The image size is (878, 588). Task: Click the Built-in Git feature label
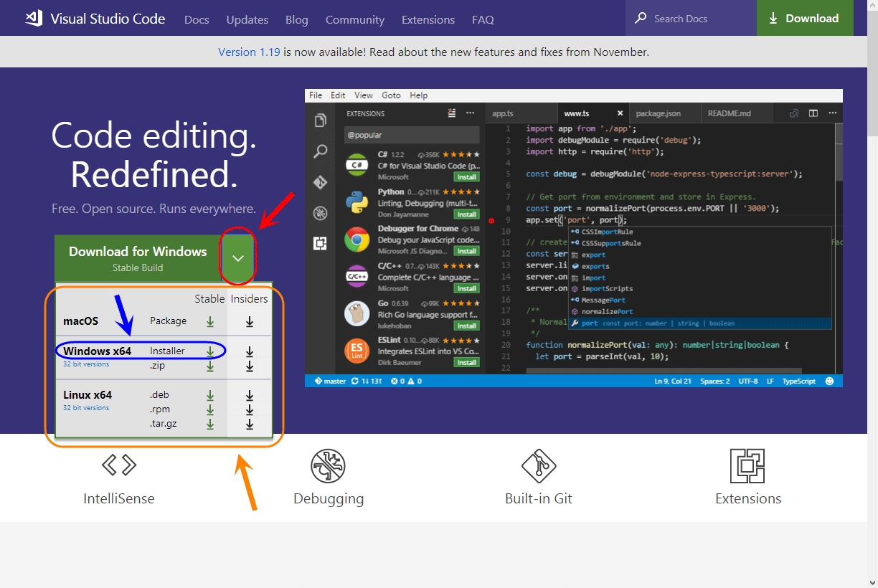coord(539,498)
